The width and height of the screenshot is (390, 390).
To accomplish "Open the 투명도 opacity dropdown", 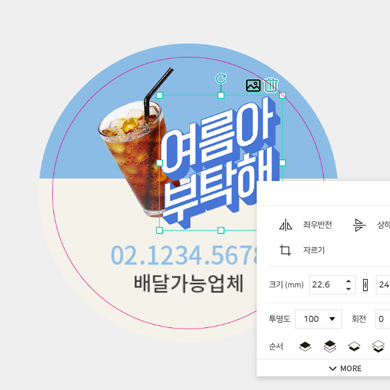I will tap(318, 319).
